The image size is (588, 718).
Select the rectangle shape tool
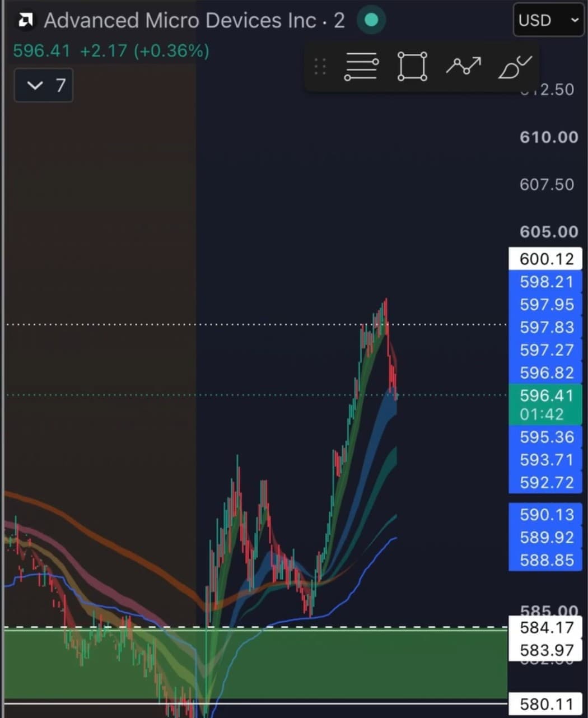(412, 67)
